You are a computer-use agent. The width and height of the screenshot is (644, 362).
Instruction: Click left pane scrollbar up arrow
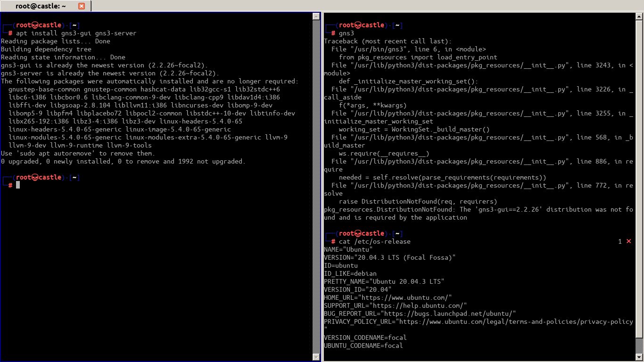(316, 16)
